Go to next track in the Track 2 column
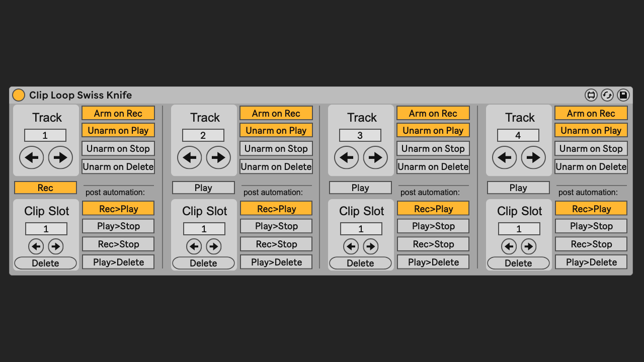The image size is (644, 362). pos(218,158)
